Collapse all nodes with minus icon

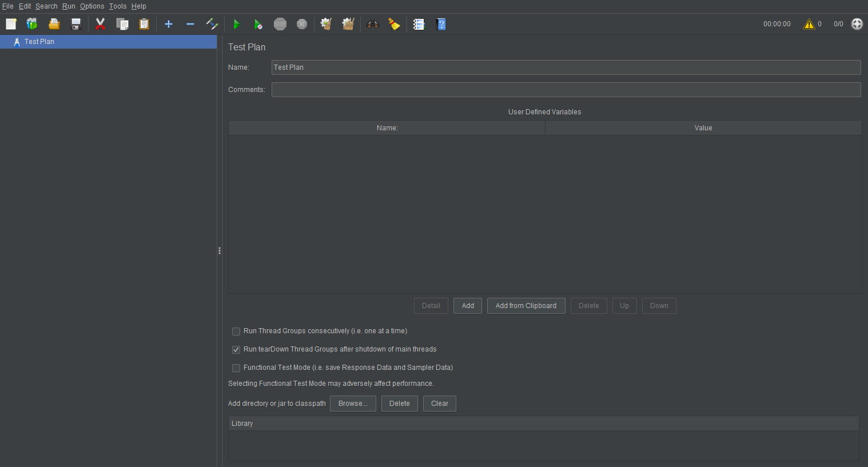pos(190,24)
